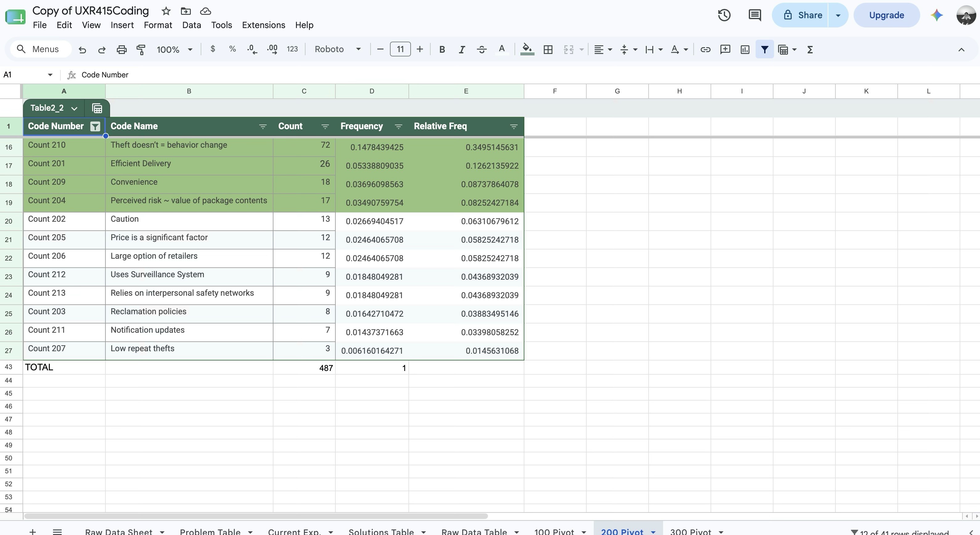The height and width of the screenshot is (535, 980).
Task: Open the Share options arrow
Action: (x=838, y=15)
